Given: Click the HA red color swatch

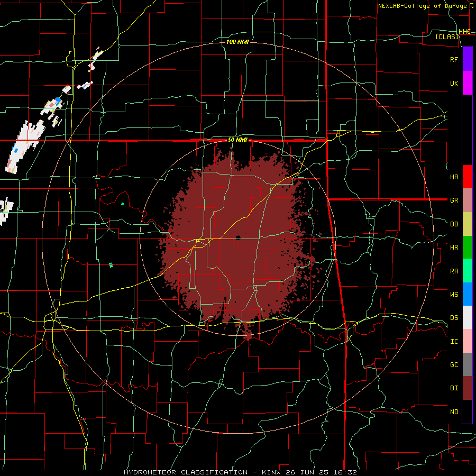Looking at the screenshot, I should [x=467, y=177].
